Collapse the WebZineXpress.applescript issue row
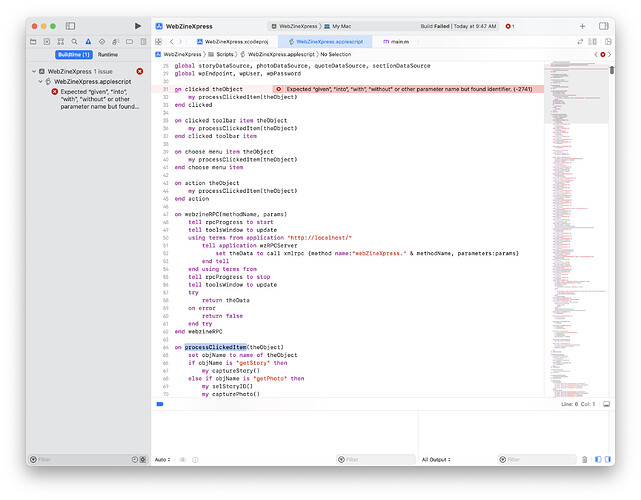 (40, 82)
